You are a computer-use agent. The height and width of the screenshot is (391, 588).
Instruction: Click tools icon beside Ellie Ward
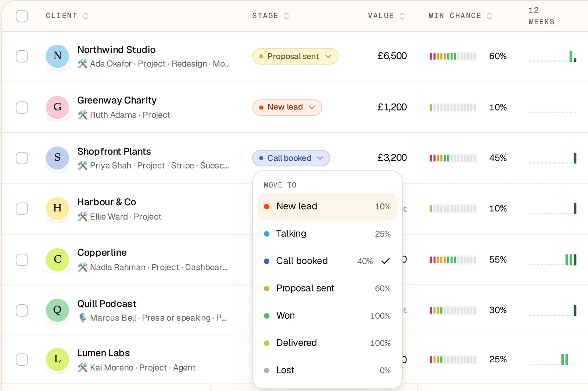(83, 217)
